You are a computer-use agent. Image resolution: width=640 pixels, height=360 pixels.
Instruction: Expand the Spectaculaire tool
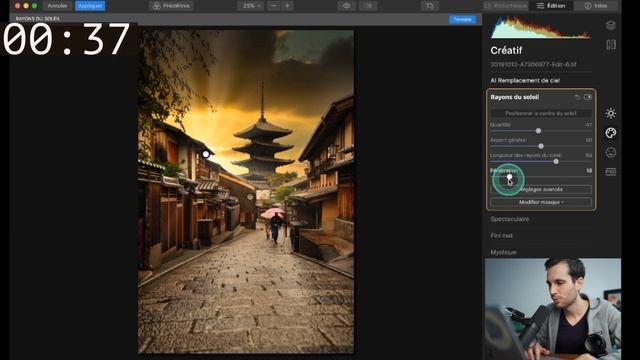pos(509,219)
